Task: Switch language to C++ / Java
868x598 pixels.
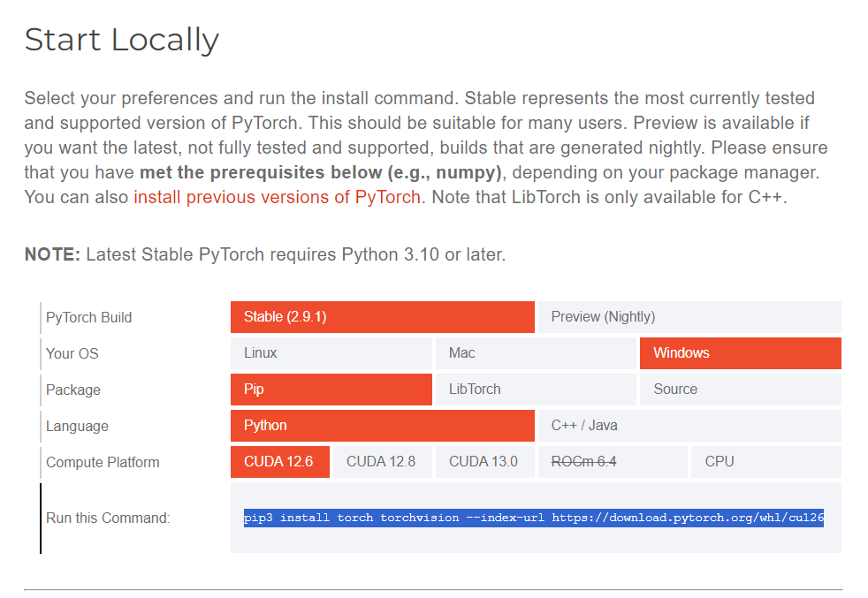Action: tap(689, 426)
